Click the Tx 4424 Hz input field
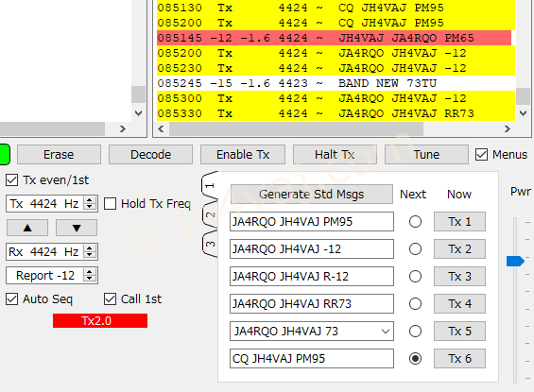The width and height of the screenshot is (534, 392). [x=45, y=203]
